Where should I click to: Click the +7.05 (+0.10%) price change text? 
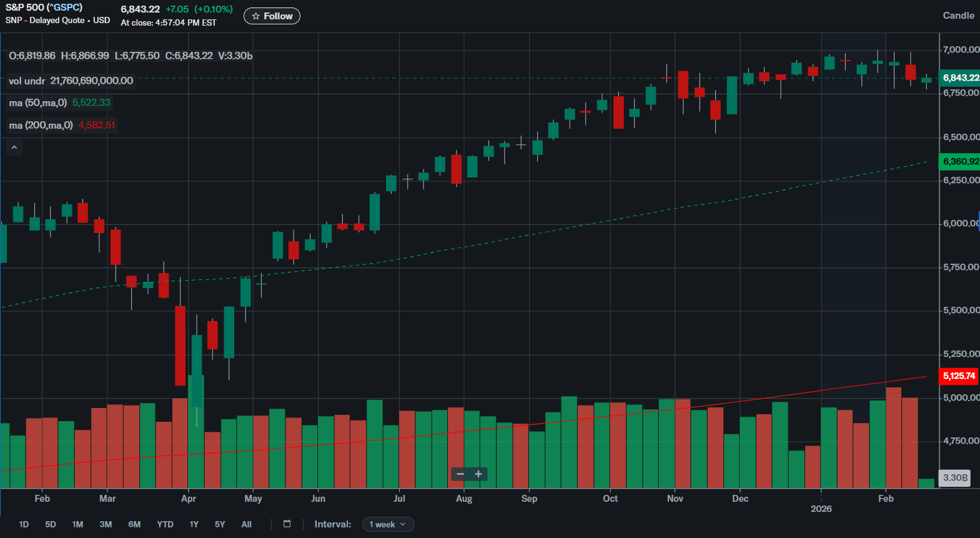pyautogui.click(x=199, y=9)
